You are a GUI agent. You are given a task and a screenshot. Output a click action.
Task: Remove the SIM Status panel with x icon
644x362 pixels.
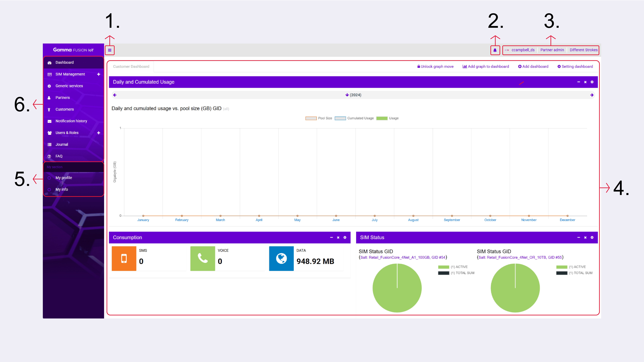coord(585,238)
